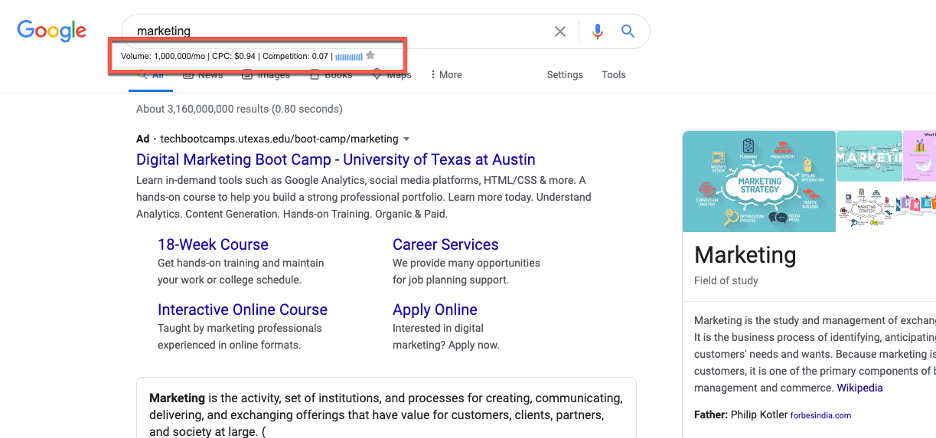Open the Interactive Online Course link
Screen dimensions: 936x438
(x=242, y=310)
